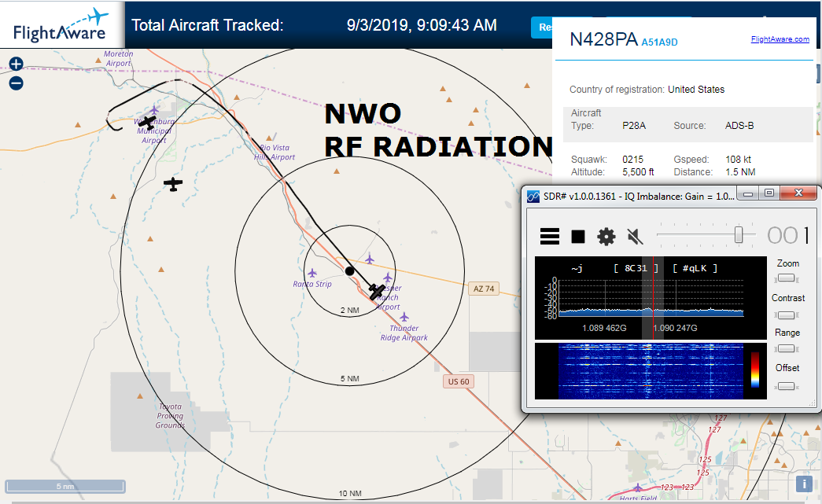Click the SDR# title bar app icon

533,197
